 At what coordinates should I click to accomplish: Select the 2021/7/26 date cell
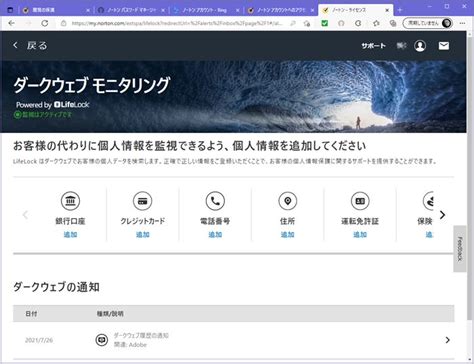point(39,340)
